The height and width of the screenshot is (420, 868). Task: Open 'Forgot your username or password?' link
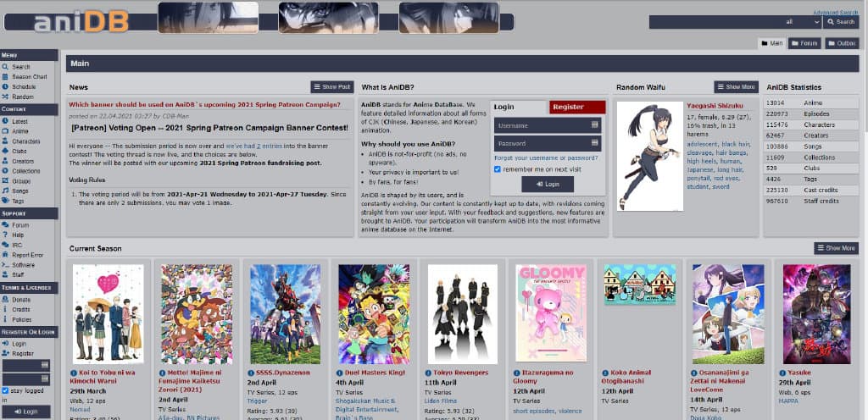pos(546,158)
